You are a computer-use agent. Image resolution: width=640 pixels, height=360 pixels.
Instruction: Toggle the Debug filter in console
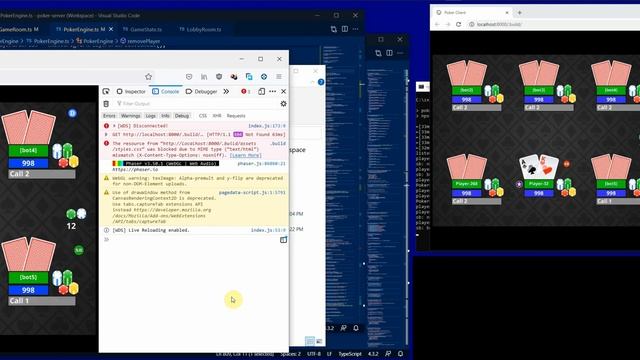pos(182,116)
